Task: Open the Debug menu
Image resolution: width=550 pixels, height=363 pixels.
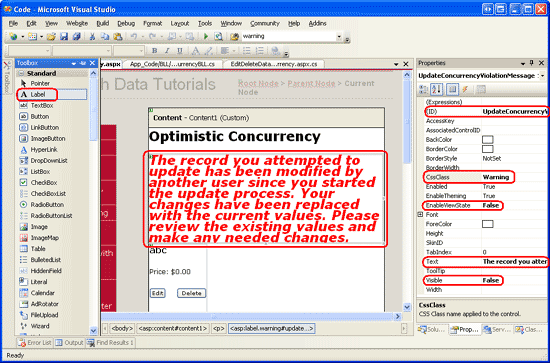Action: 126,23
